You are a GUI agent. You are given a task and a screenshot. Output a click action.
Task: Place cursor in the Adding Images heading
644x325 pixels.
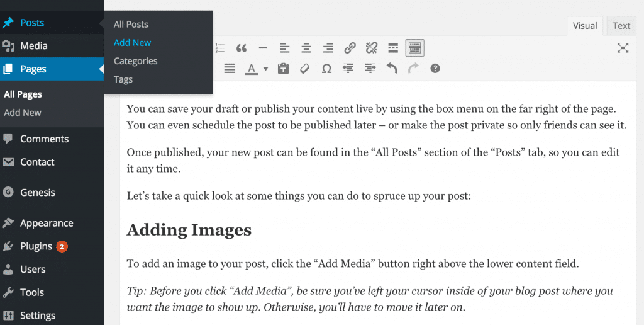[189, 229]
